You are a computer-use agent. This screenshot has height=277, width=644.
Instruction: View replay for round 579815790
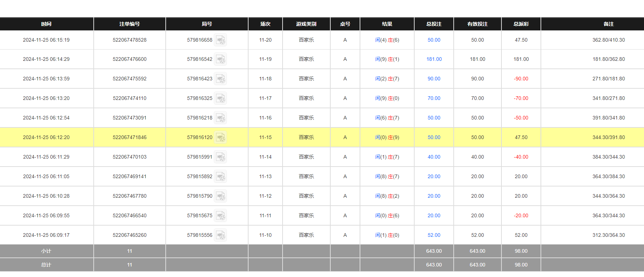(x=220, y=196)
